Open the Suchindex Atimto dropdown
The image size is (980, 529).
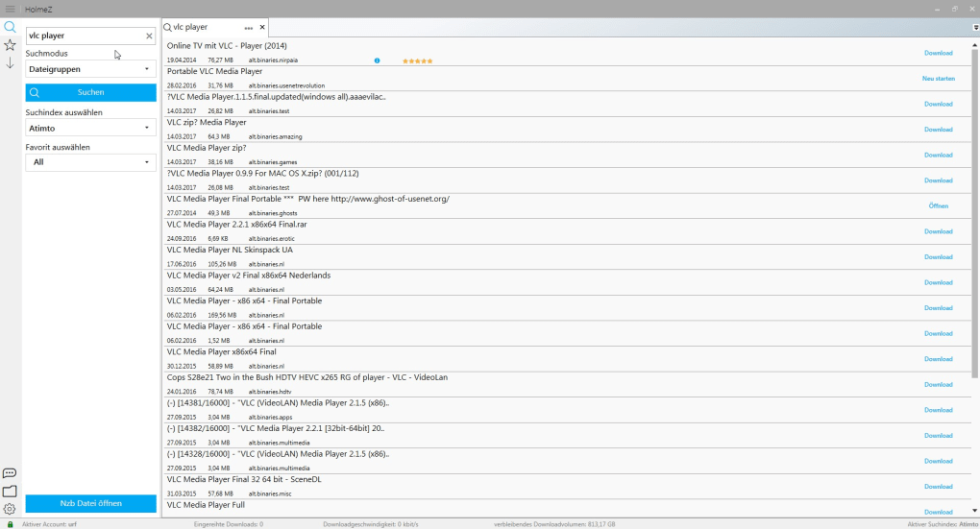(90, 128)
